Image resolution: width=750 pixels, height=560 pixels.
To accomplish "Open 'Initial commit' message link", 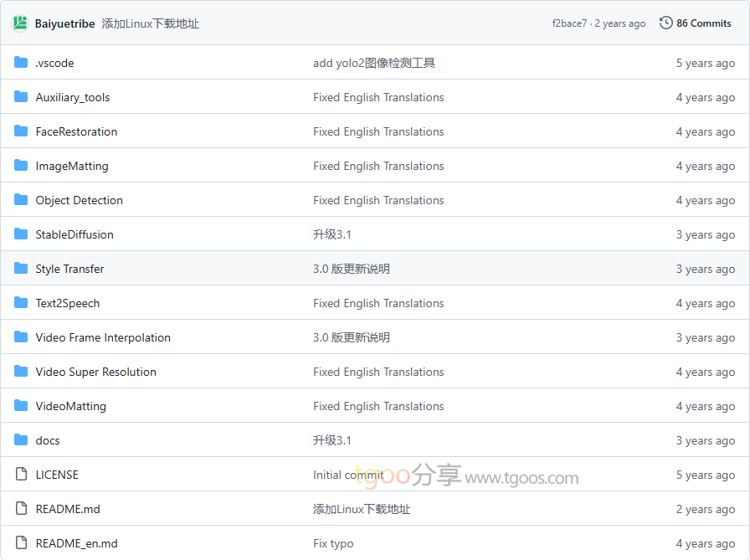I will [x=348, y=475].
